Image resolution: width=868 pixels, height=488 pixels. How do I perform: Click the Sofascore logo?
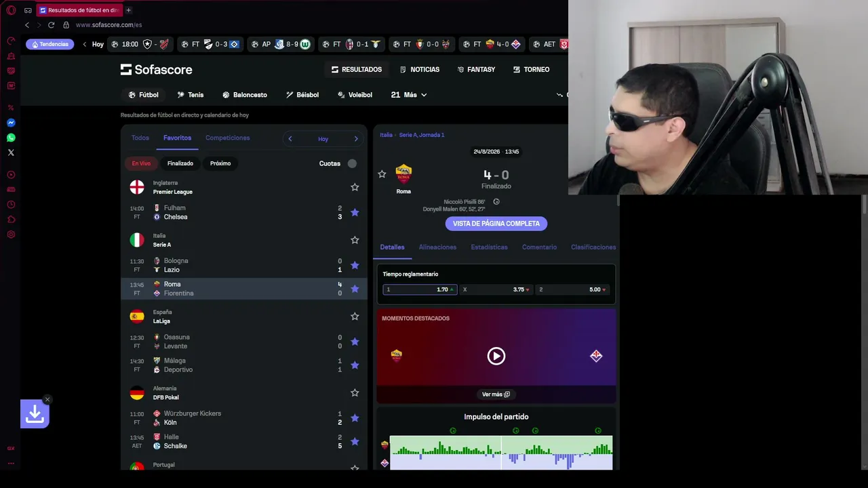pyautogui.click(x=157, y=69)
